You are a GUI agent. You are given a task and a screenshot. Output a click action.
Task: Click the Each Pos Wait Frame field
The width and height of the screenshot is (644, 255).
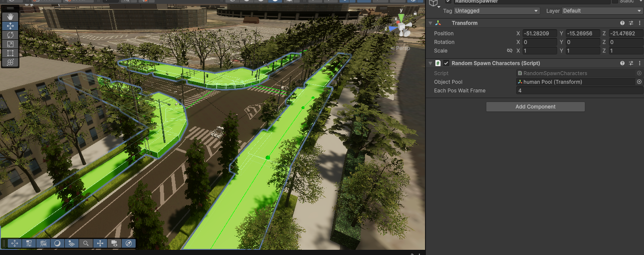(x=579, y=91)
